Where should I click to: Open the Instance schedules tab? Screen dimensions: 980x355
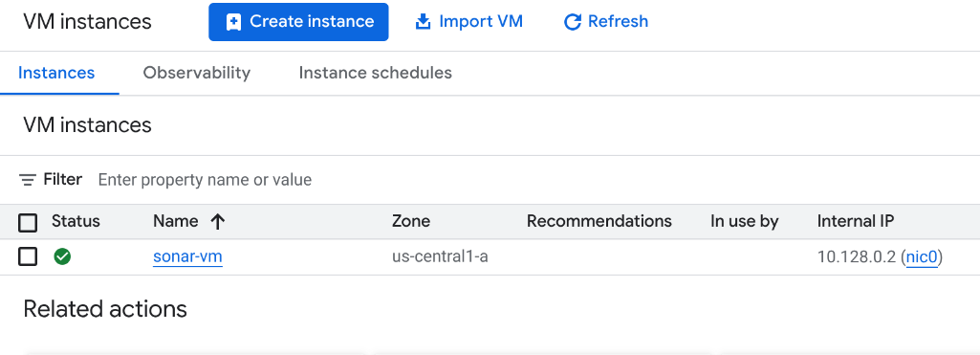[375, 73]
